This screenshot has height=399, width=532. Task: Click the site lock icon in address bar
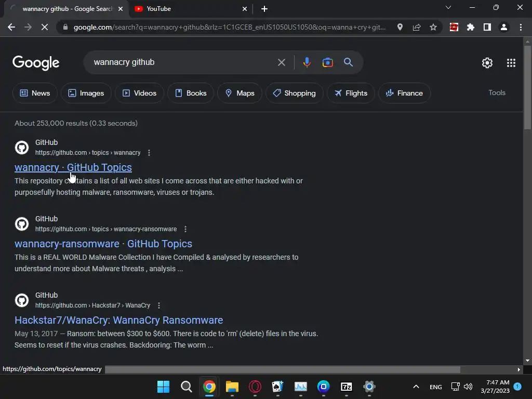pos(65,27)
